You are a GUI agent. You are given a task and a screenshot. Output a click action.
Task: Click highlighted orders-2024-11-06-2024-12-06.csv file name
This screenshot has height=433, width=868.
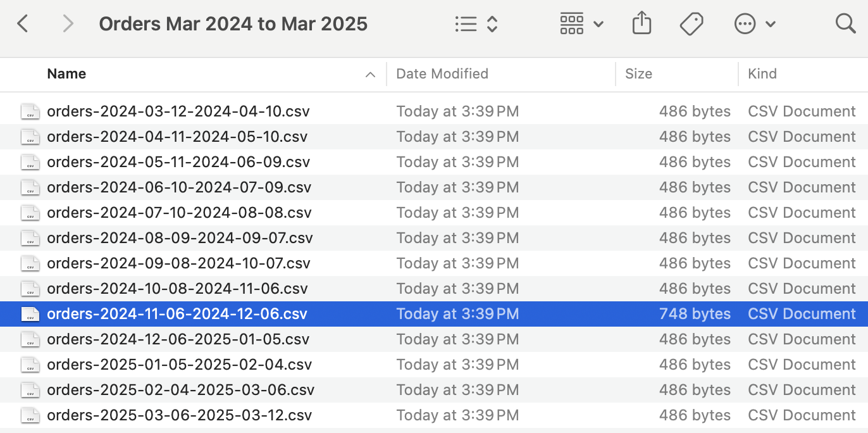pyautogui.click(x=177, y=314)
